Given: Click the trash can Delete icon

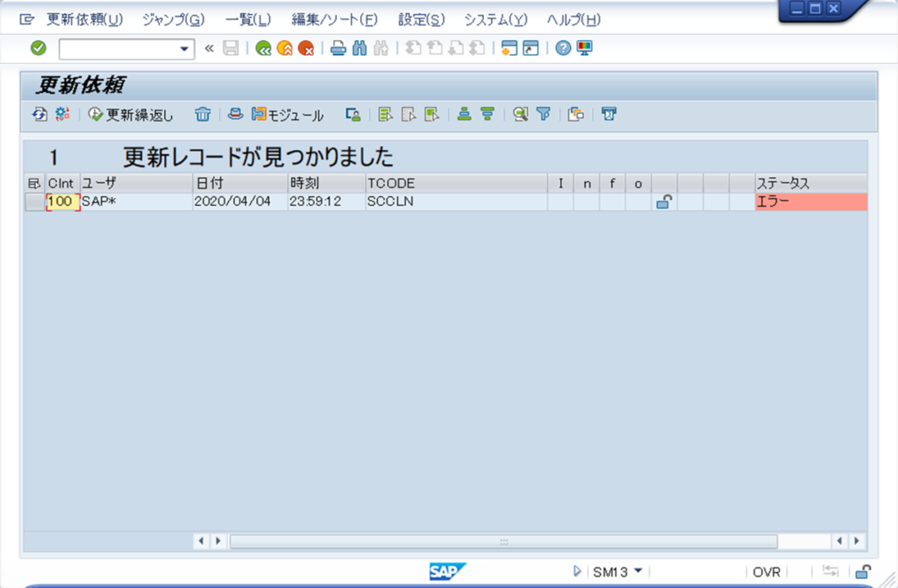Looking at the screenshot, I should (x=203, y=115).
